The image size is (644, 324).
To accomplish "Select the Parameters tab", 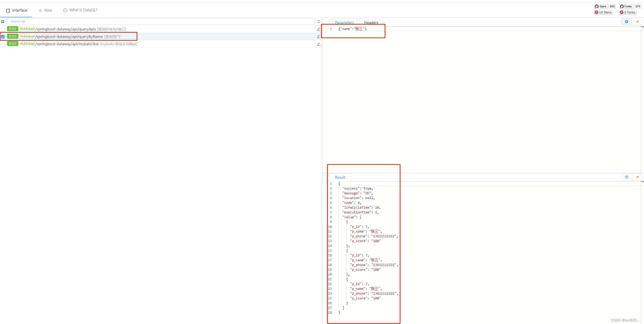I will click(x=344, y=22).
